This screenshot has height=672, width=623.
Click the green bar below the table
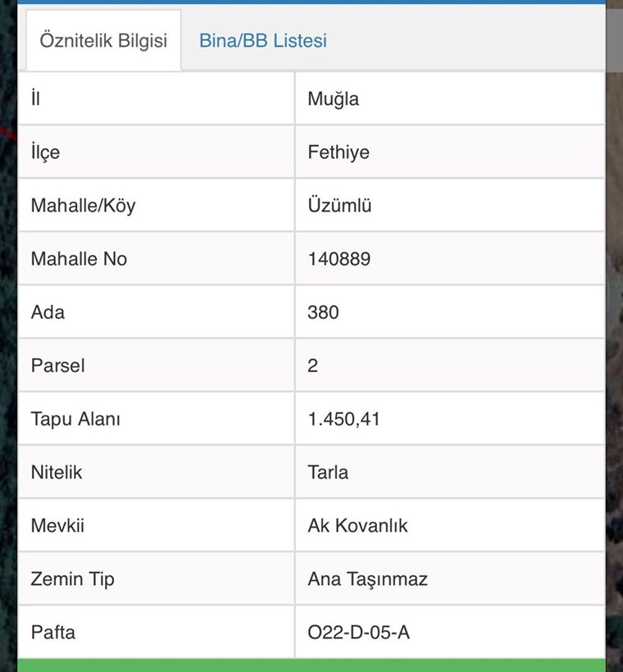(x=311, y=665)
